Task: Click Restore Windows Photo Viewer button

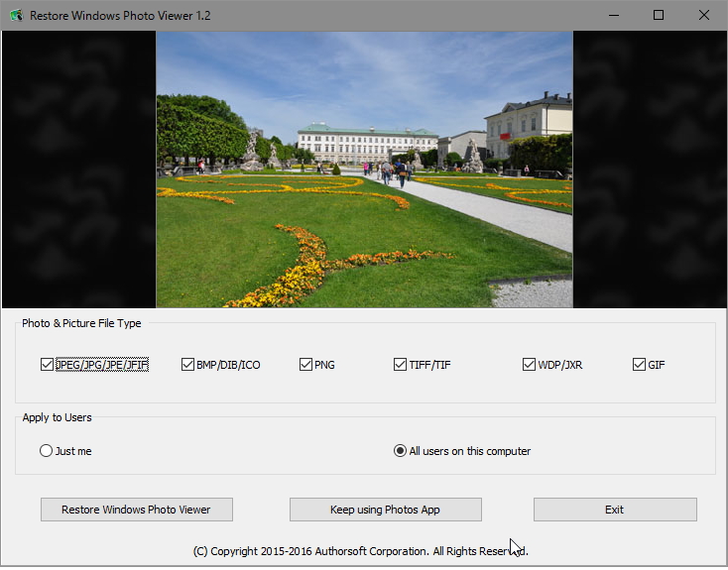Action: pyautogui.click(x=137, y=510)
